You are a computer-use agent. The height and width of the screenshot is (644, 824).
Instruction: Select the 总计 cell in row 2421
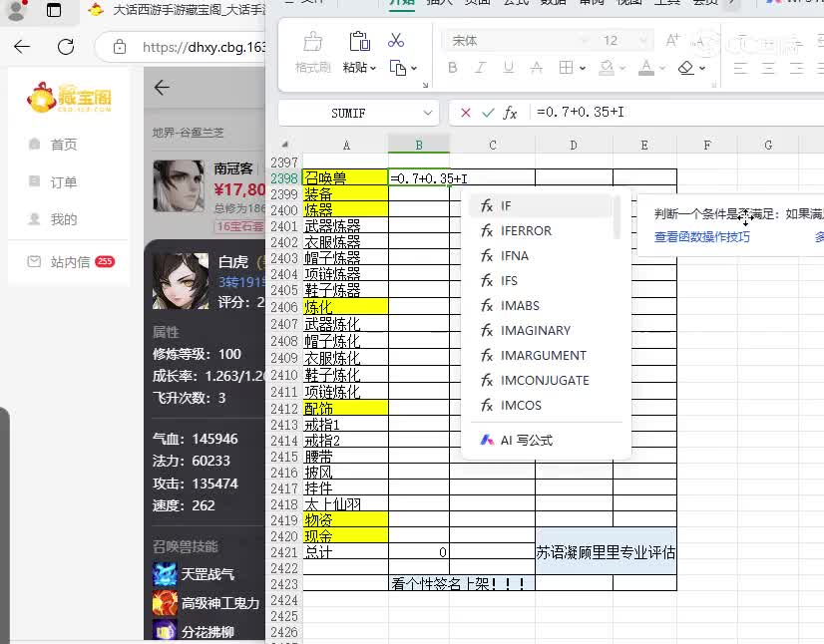(346, 551)
